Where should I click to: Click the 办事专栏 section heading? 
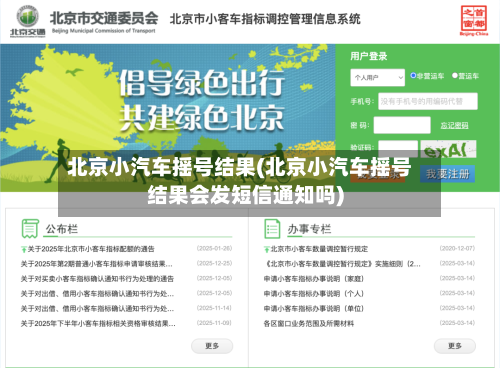coord(309,229)
